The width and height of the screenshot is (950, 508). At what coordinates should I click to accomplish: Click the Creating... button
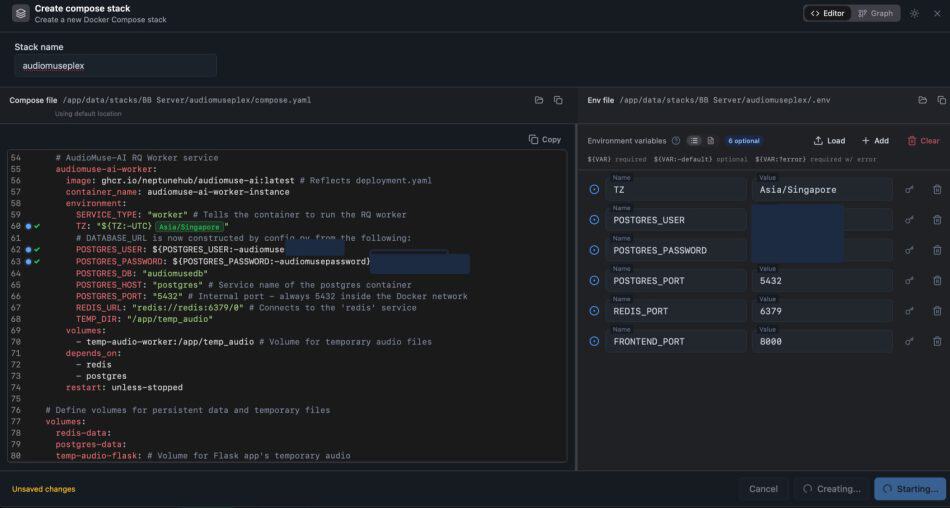(x=831, y=489)
